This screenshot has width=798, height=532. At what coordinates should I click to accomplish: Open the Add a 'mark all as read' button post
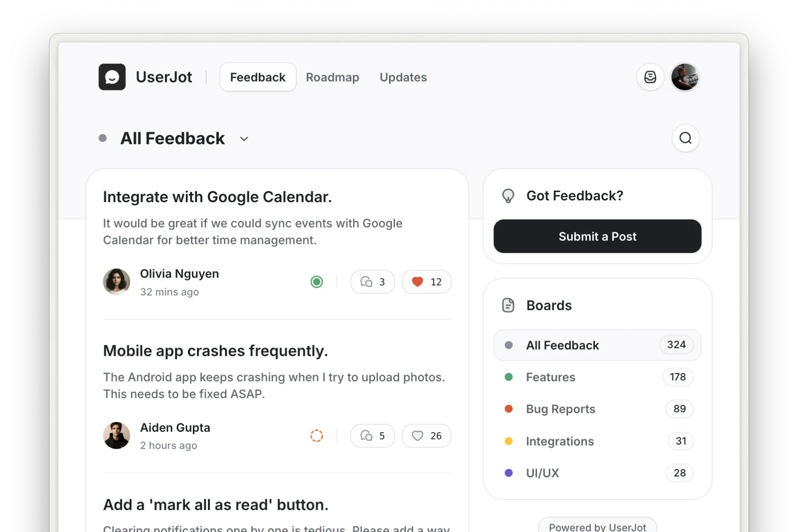[215, 505]
